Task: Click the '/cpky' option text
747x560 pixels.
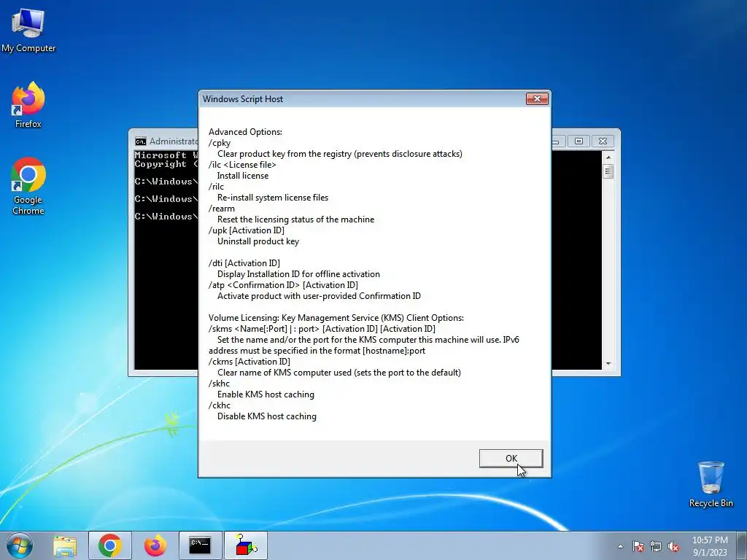Action: (x=220, y=143)
